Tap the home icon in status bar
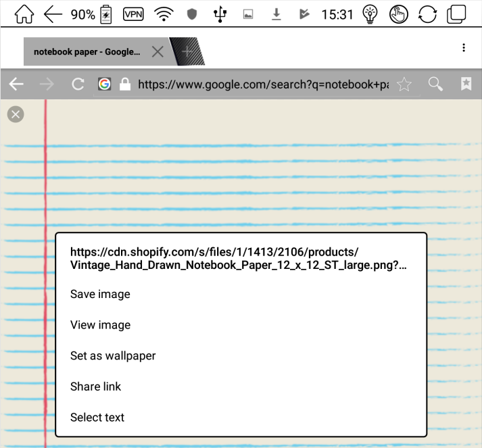Viewport: 482px width, 448px height. point(24,14)
